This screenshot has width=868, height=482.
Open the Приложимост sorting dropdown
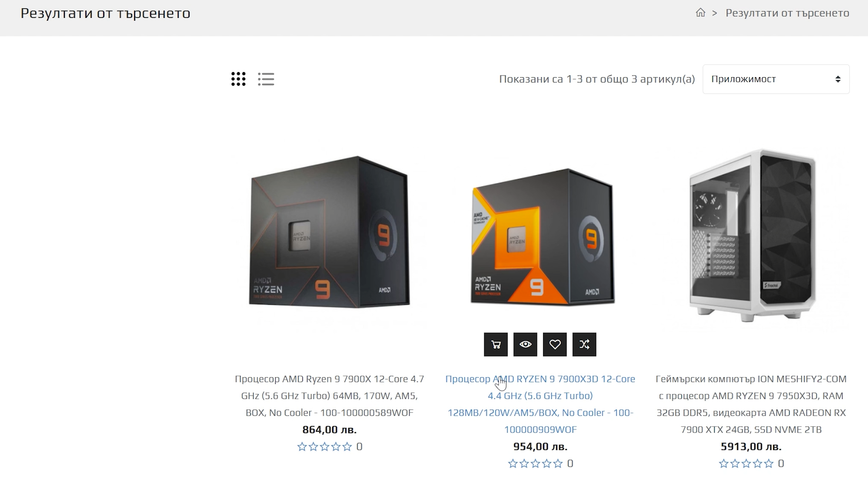(776, 79)
